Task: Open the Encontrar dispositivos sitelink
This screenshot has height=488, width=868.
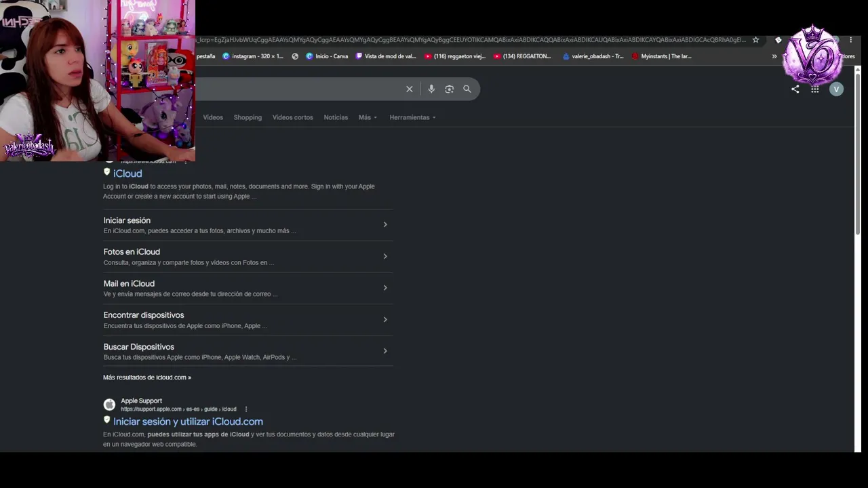Action: [144, 315]
